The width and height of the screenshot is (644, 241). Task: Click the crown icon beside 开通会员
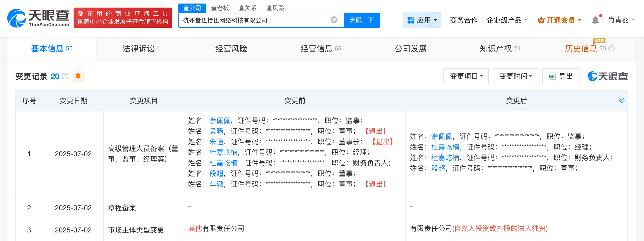541,20
